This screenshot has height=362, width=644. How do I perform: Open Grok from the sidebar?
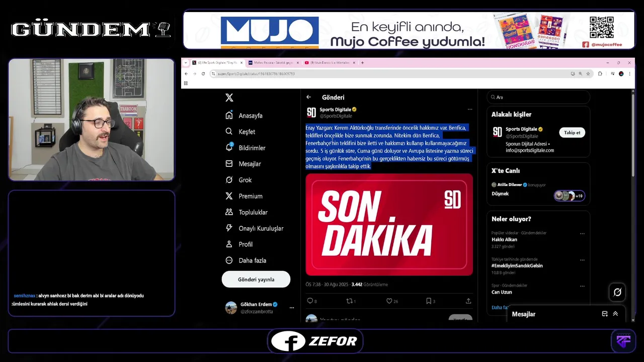point(238,180)
